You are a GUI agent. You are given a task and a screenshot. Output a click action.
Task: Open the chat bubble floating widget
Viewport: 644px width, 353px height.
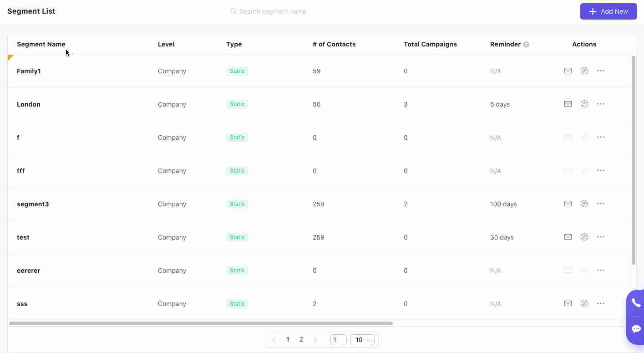coord(636,329)
